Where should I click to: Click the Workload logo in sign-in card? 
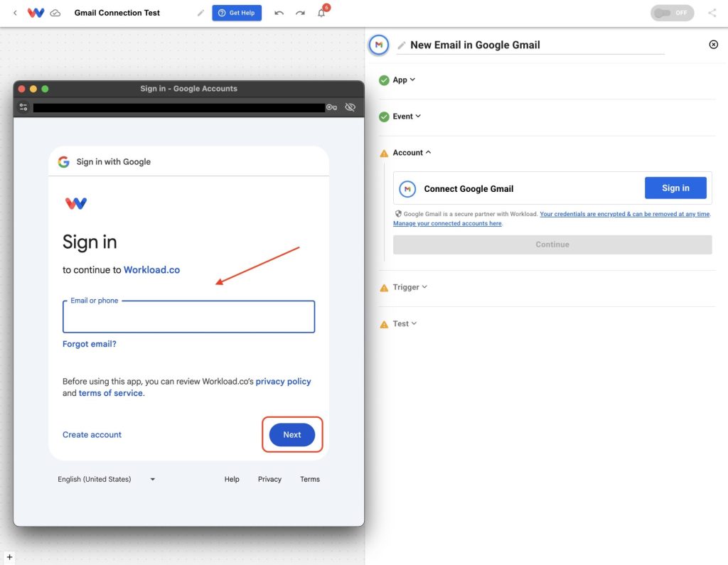(75, 203)
